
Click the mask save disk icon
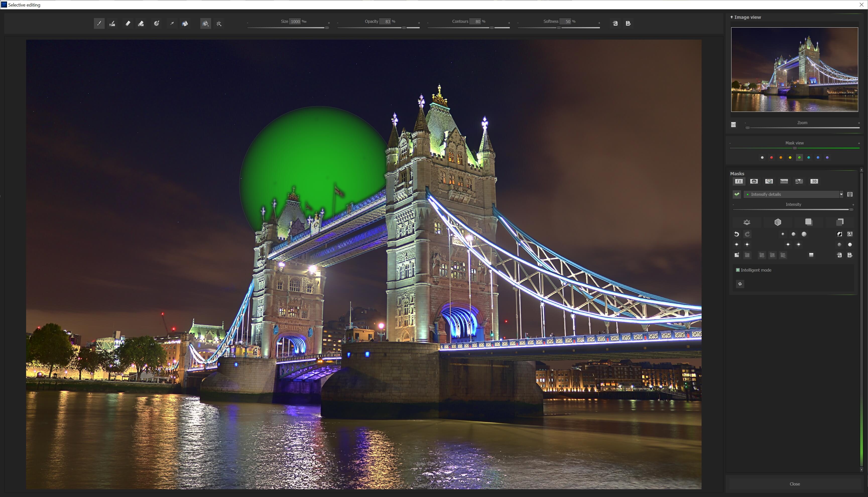pos(850,255)
